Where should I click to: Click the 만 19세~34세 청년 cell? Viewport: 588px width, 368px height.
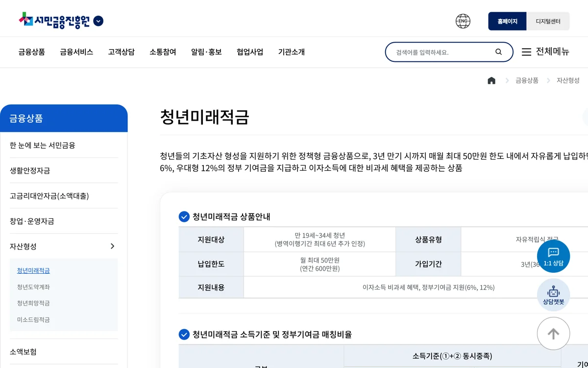pyautogui.click(x=319, y=239)
